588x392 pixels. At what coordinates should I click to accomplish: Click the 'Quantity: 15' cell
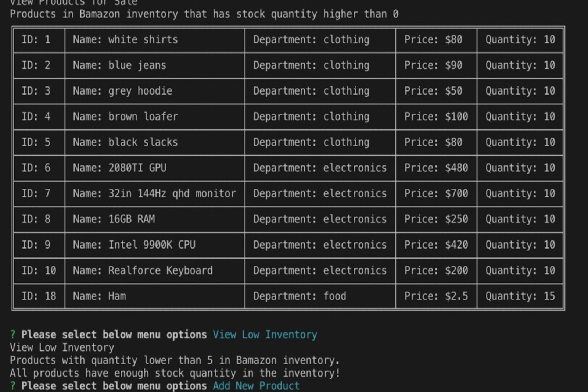pos(520,296)
